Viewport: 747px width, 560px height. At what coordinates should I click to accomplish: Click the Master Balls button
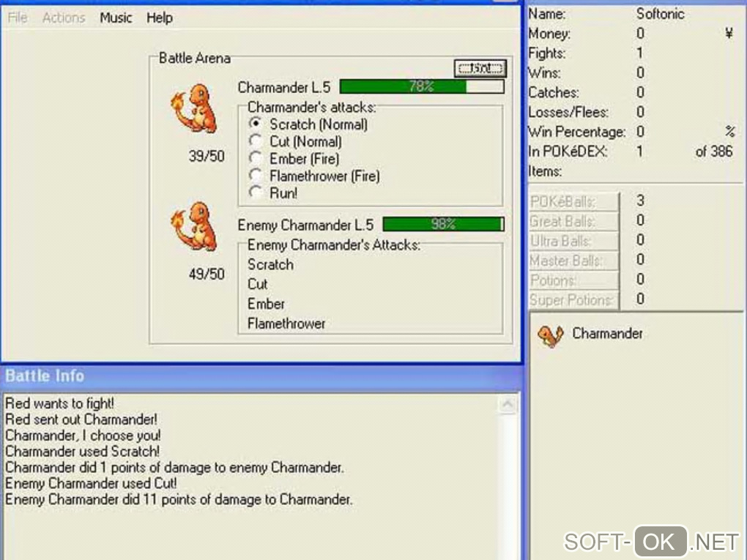click(574, 261)
